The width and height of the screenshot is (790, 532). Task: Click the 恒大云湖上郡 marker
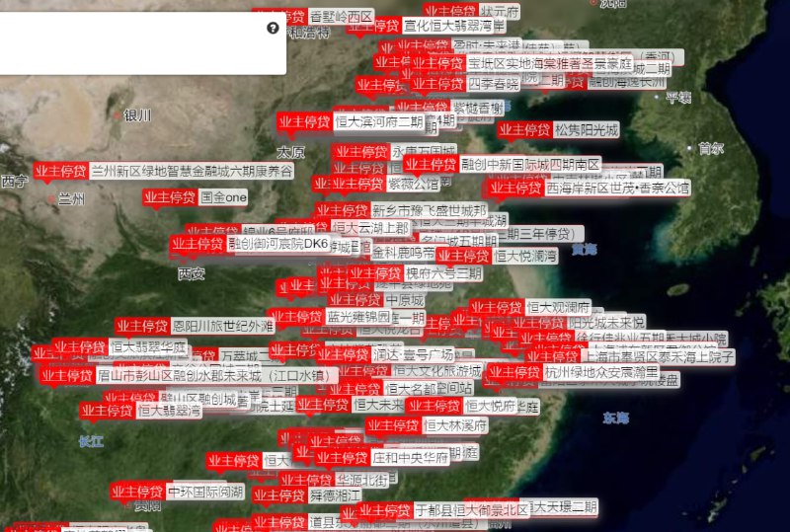coord(370,228)
